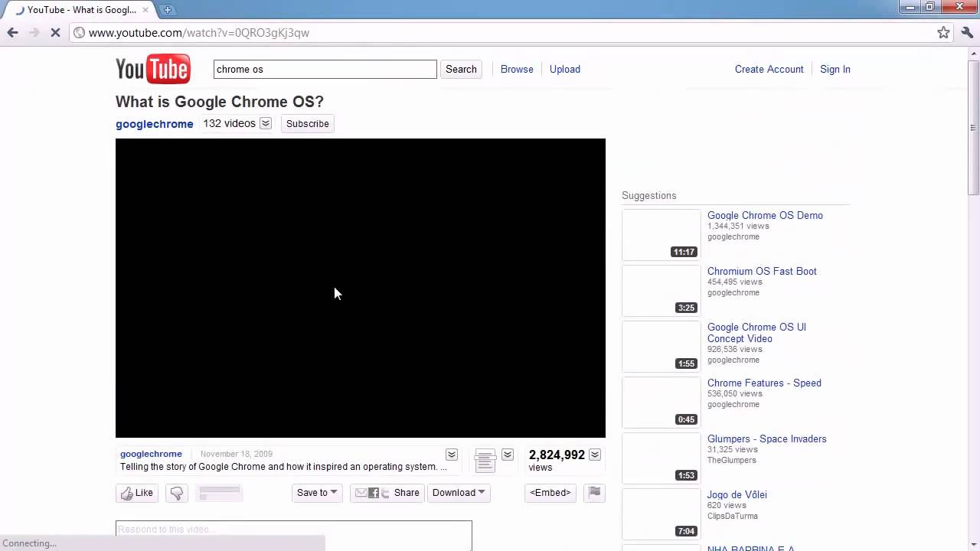Viewport: 980px width, 551px height.
Task: Like the video with the thumbs-up button
Action: pyautogui.click(x=137, y=493)
